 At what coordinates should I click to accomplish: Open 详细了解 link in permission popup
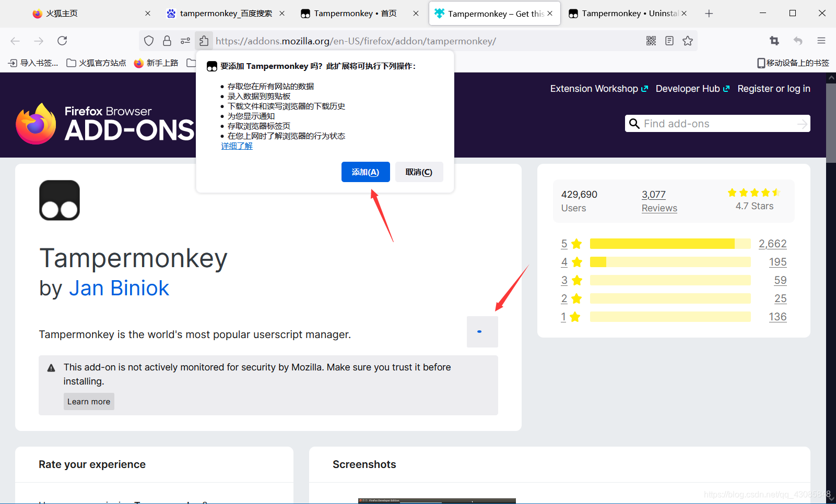point(237,146)
